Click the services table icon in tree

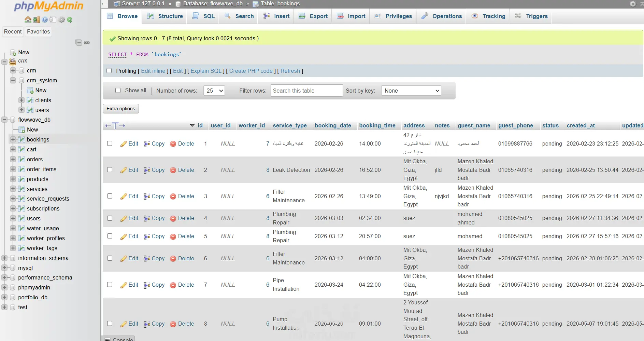pos(22,189)
